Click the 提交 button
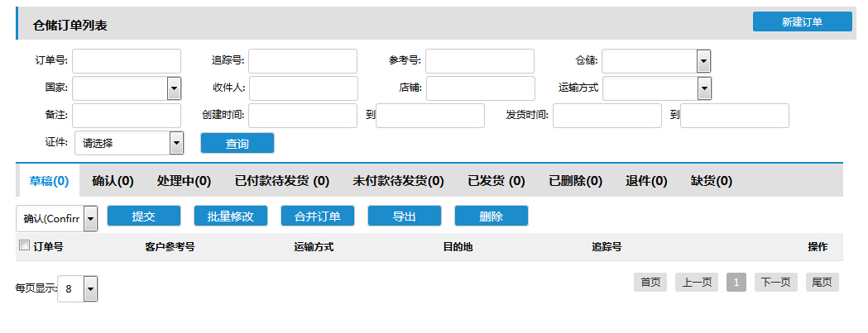This screenshot has height=333, width=868. 143,216
